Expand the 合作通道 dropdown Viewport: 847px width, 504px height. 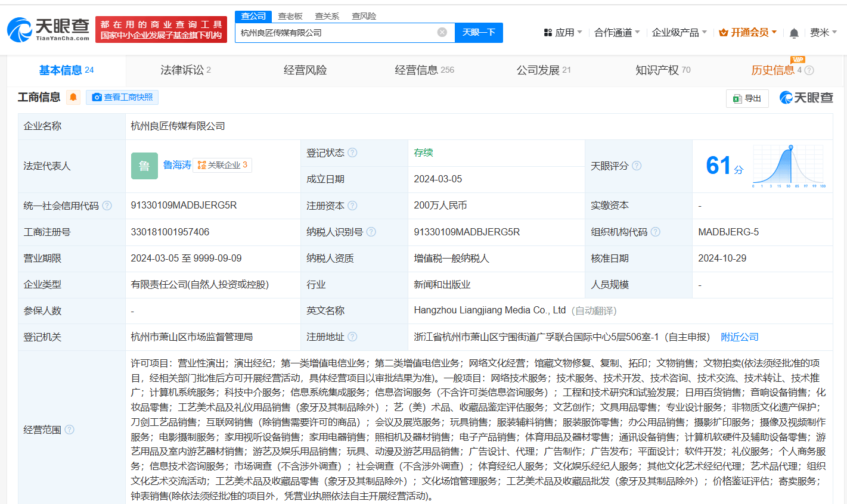[x=617, y=32]
